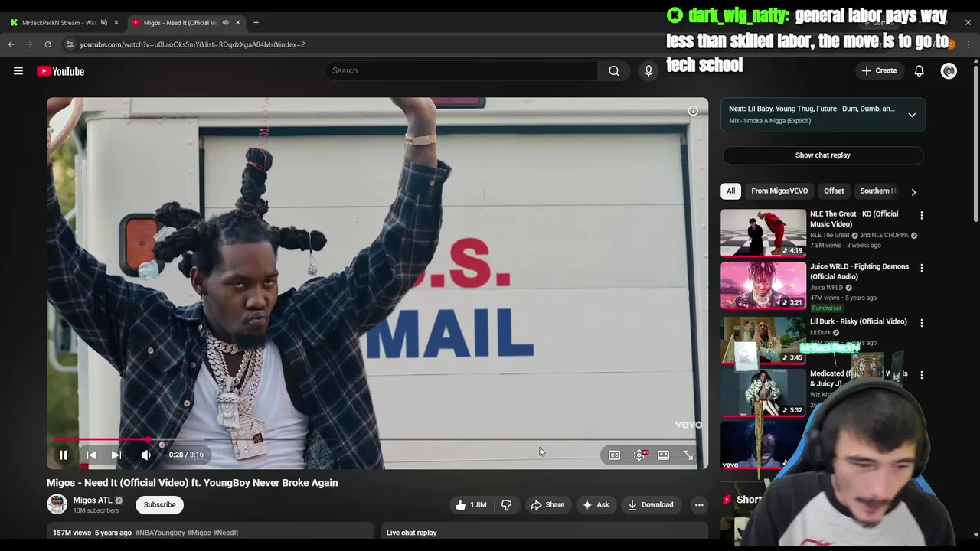Screen dimensions: 980x551
Task: Go back in browser history
Action: pyautogui.click(x=11, y=44)
